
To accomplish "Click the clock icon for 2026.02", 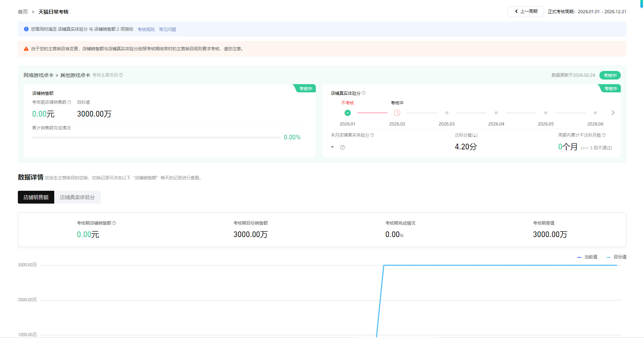I will click(397, 113).
